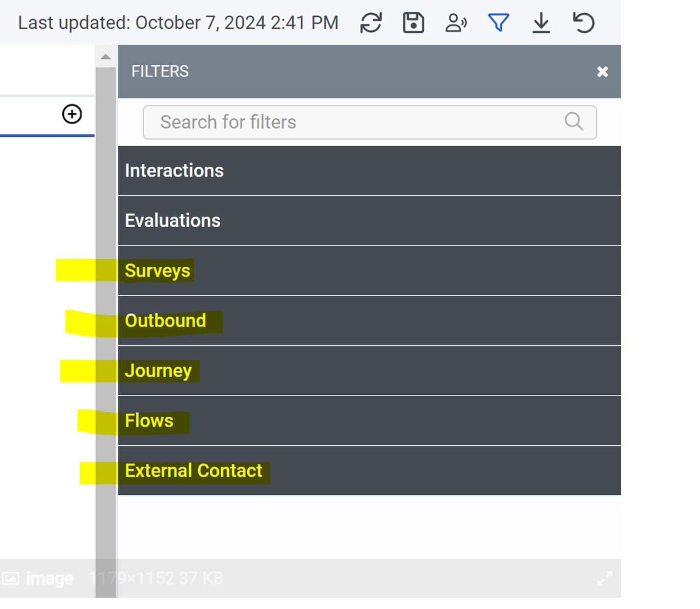700x609 pixels.
Task: Select the External Contact filter category
Action: 369,471
